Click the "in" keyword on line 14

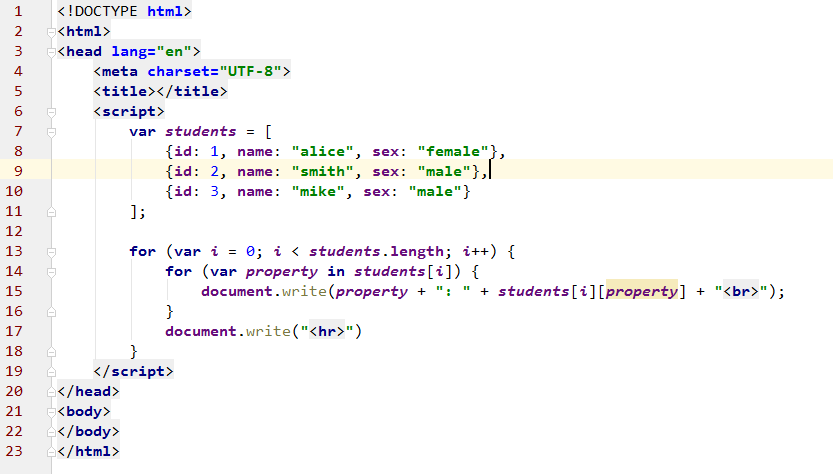[336, 272]
